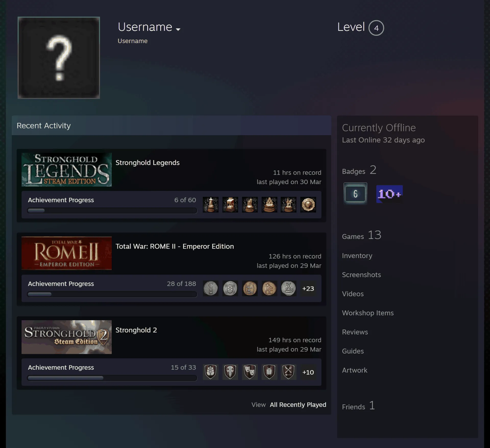Select first Stronghold Legends achievement icon
Image resolution: width=490 pixels, height=448 pixels.
click(x=211, y=204)
